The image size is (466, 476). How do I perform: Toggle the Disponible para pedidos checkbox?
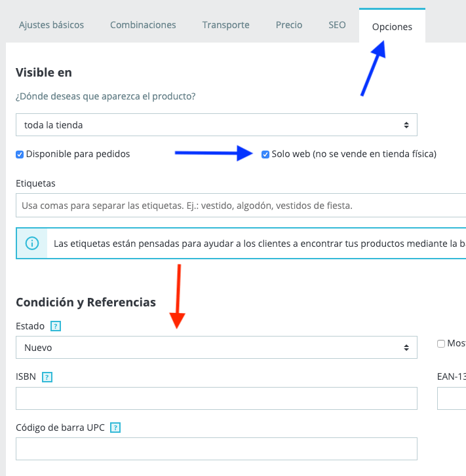tap(20, 155)
